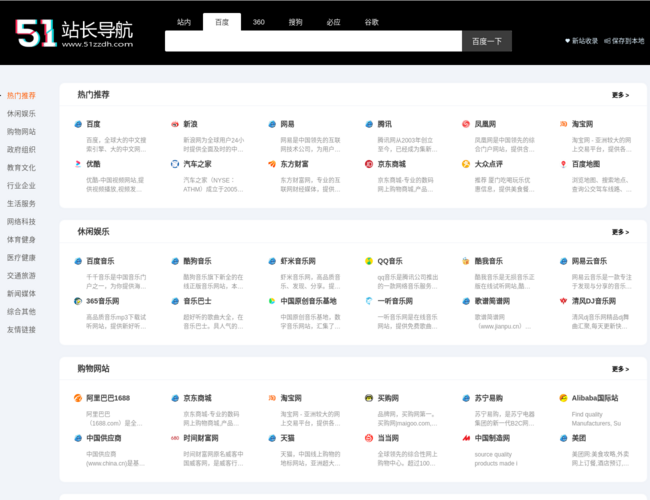Open 综合其他 sidebar category
The width and height of the screenshot is (650, 500).
[x=21, y=312]
